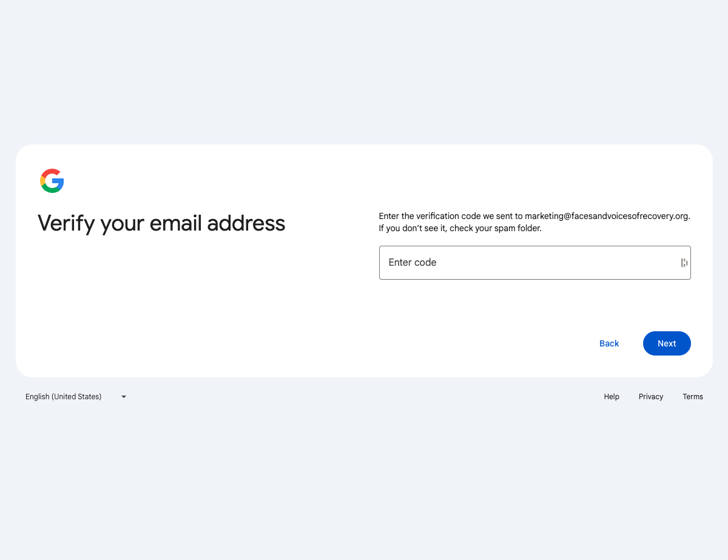Click the password manager icon in code field

click(684, 263)
